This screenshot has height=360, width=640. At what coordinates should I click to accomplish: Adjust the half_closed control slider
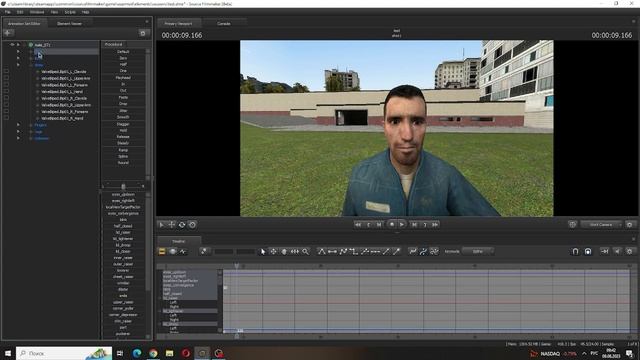pyautogui.click(x=123, y=226)
